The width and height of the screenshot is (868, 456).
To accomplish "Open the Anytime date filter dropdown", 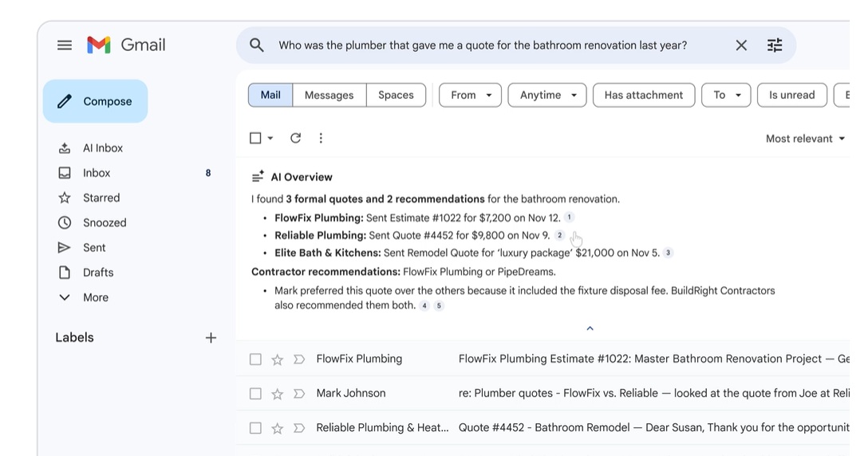I will click(x=546, y=95).
